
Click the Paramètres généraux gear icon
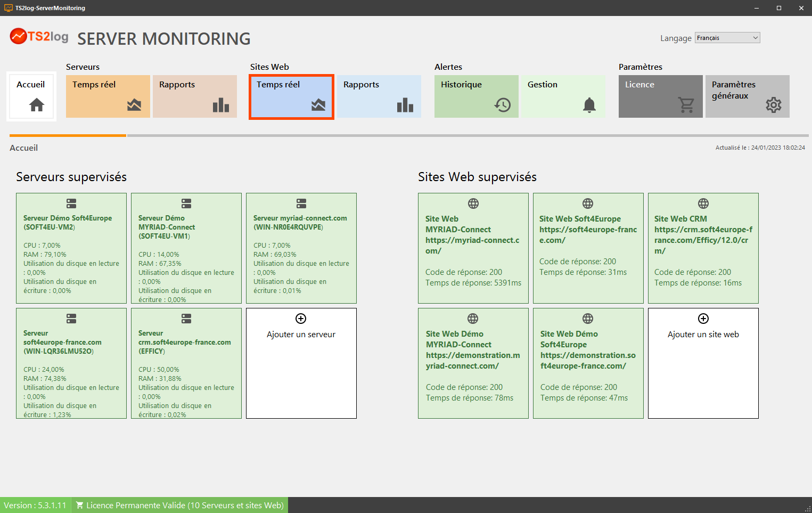774,105
